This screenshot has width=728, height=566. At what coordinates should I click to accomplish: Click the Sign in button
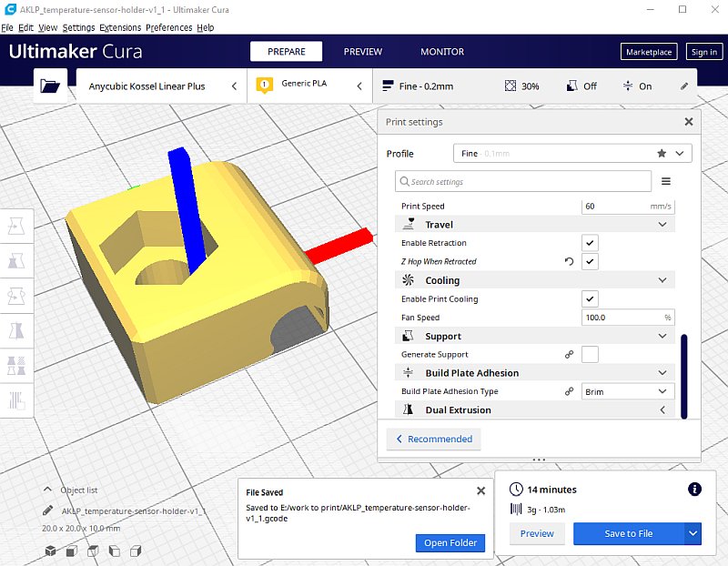pos(703,52)
